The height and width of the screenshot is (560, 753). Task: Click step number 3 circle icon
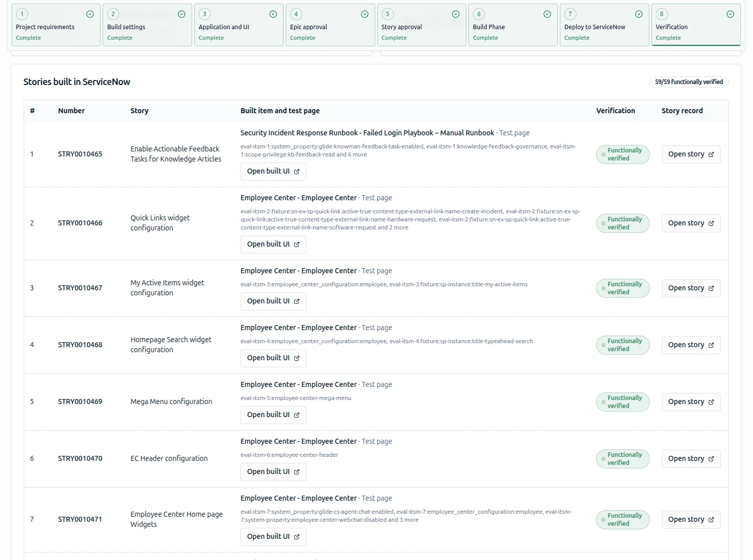point(205,14)
